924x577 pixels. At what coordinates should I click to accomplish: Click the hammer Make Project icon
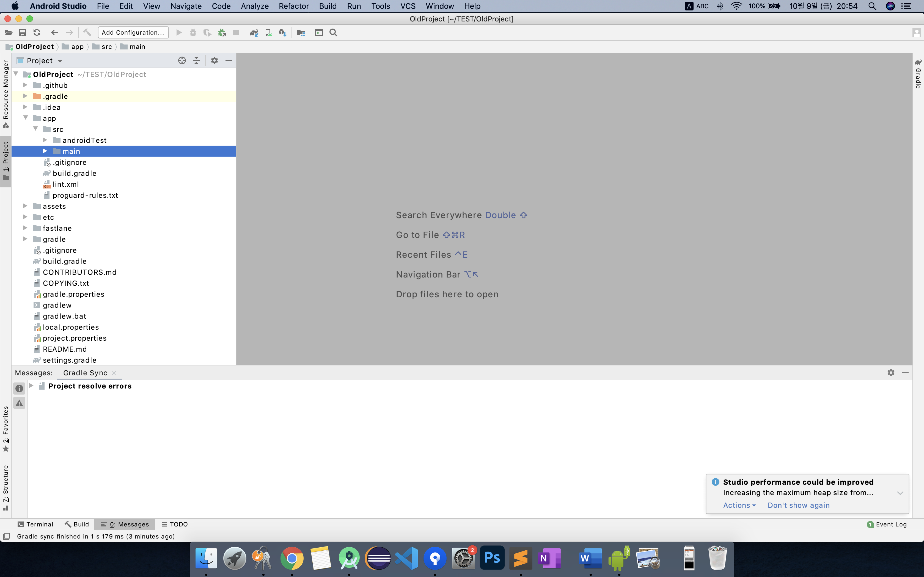[87, 33]
